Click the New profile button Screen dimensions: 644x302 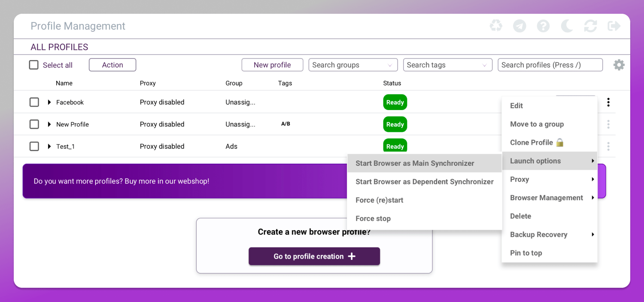(x=272, y=65)
